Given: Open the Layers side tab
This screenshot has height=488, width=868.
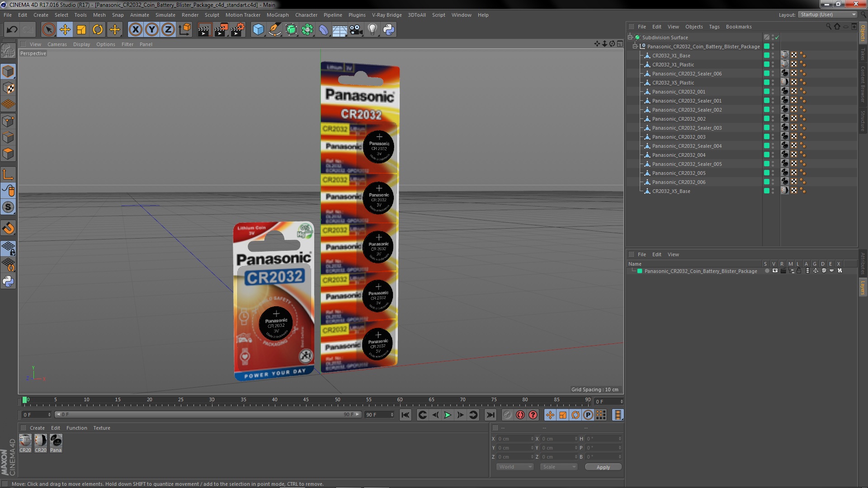Looking at the screenshot, I should pos(863,287).
